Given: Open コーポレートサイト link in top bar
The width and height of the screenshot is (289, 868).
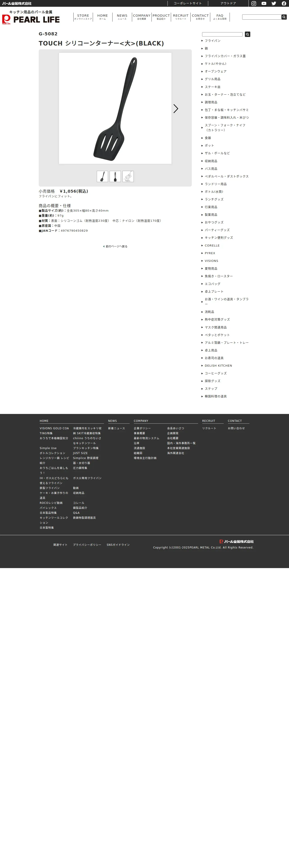Looking at the screenshot, I should coord(188,3).
